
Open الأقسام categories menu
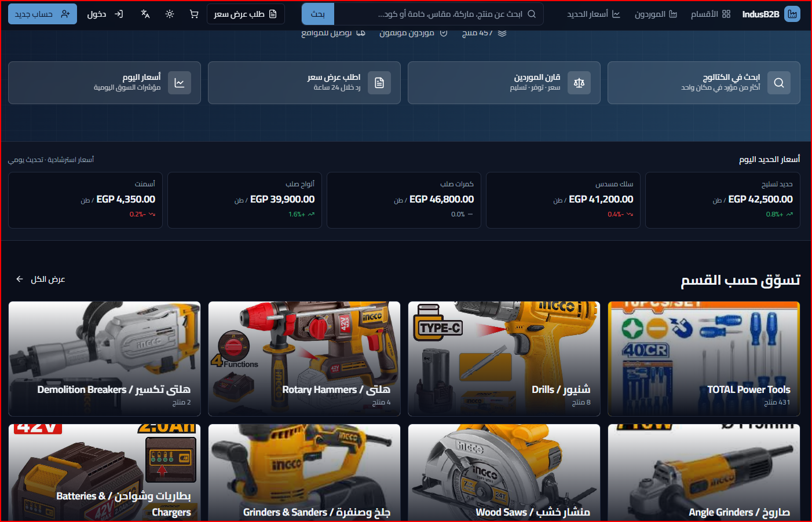pyautogui.click(x=711, y=14)
